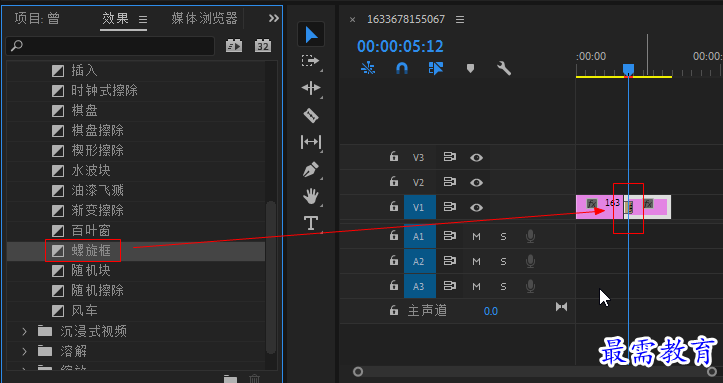The width and height of the screenshot is (723, 383).
Task: Enable voice-over record on track A1
Action: tap(530, 236)
